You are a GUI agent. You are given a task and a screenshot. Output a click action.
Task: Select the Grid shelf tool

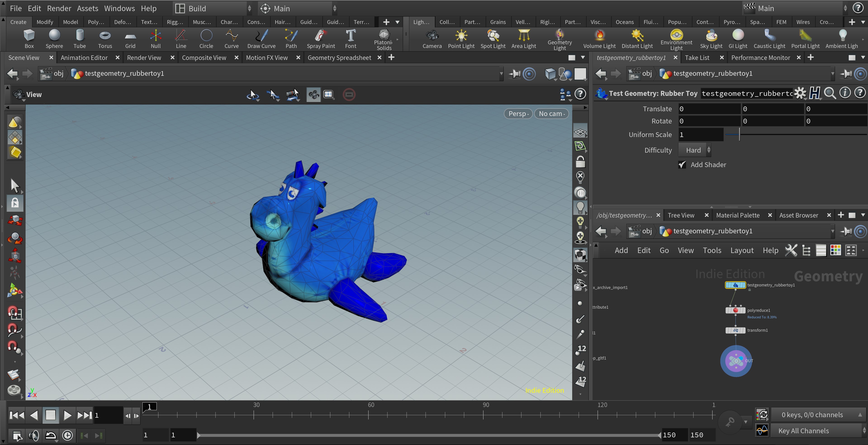tap(130, 38)
